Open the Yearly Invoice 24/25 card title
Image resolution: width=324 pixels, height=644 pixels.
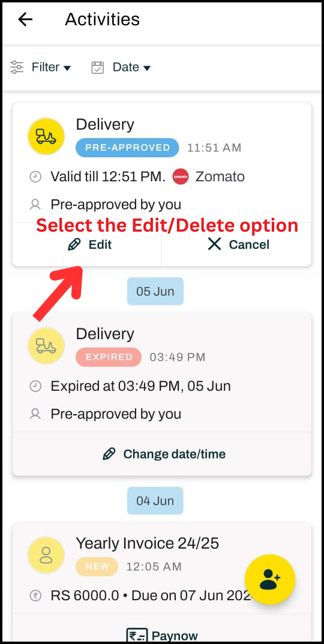(148, 543)
